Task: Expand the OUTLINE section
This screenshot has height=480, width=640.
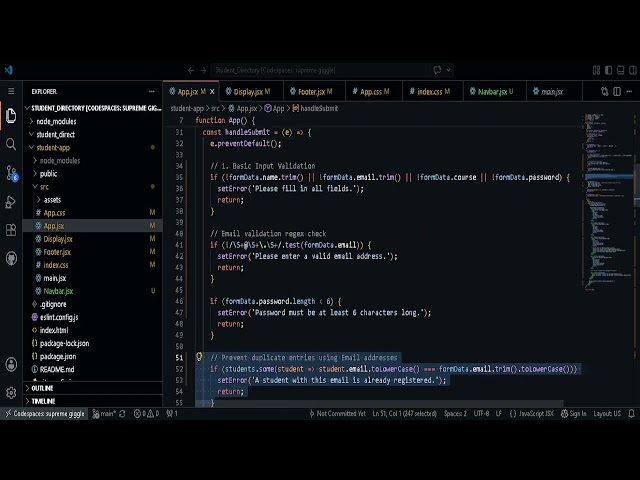Action: [x=93, y=388]
